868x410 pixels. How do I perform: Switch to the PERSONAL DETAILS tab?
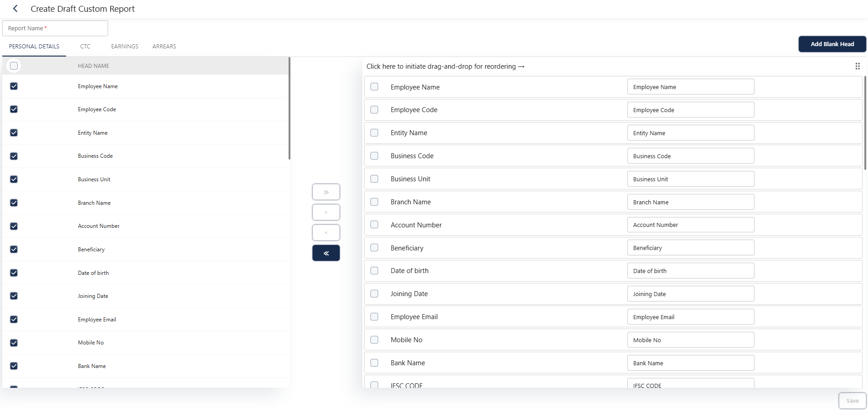tap(34, 47)
